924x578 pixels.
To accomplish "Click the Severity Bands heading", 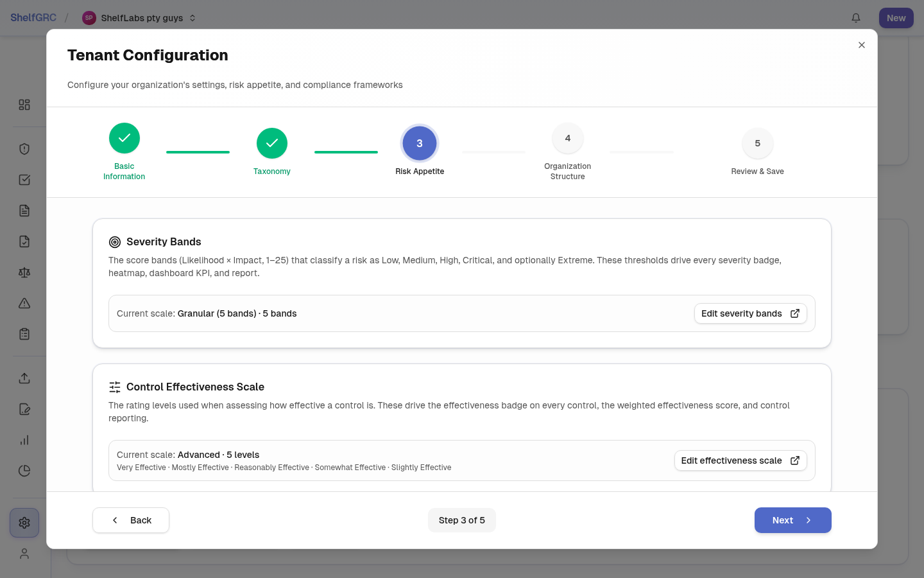I will click(x=164, y=242).
